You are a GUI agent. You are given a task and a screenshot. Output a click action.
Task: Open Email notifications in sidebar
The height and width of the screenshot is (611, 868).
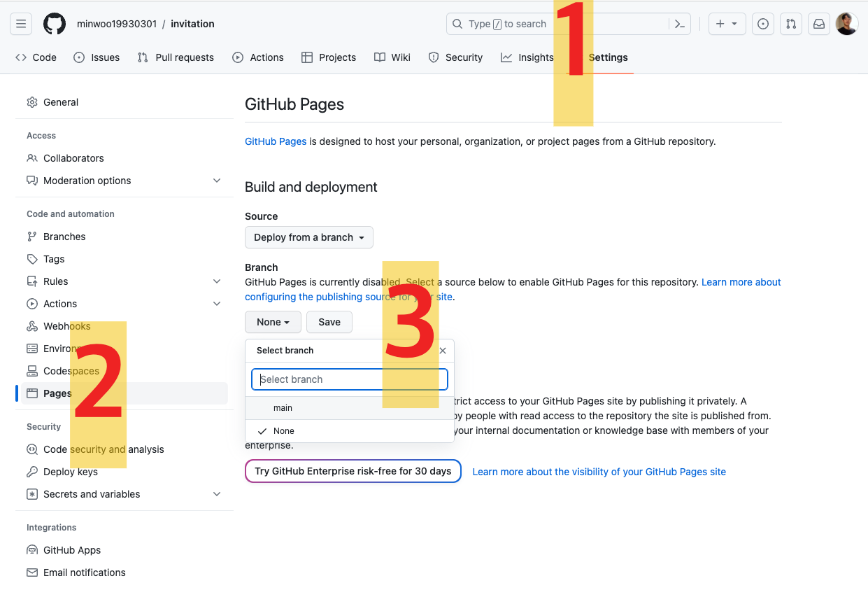[85, 573]
